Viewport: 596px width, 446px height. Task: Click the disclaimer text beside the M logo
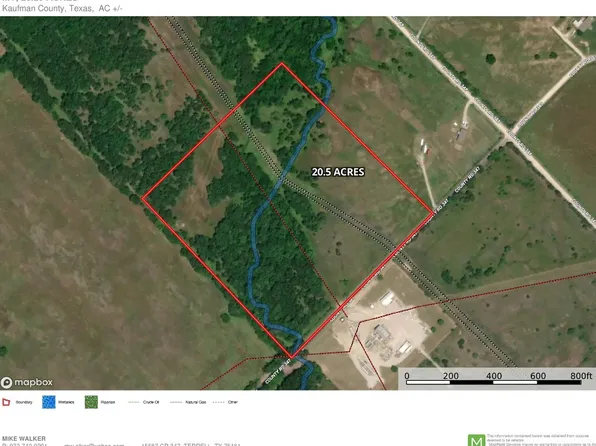541,440
